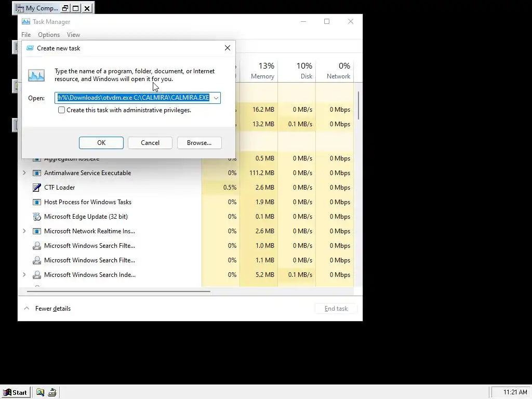Enable Create this task with administrative privileges
This screenshot has width=532, height=399.
61,110
